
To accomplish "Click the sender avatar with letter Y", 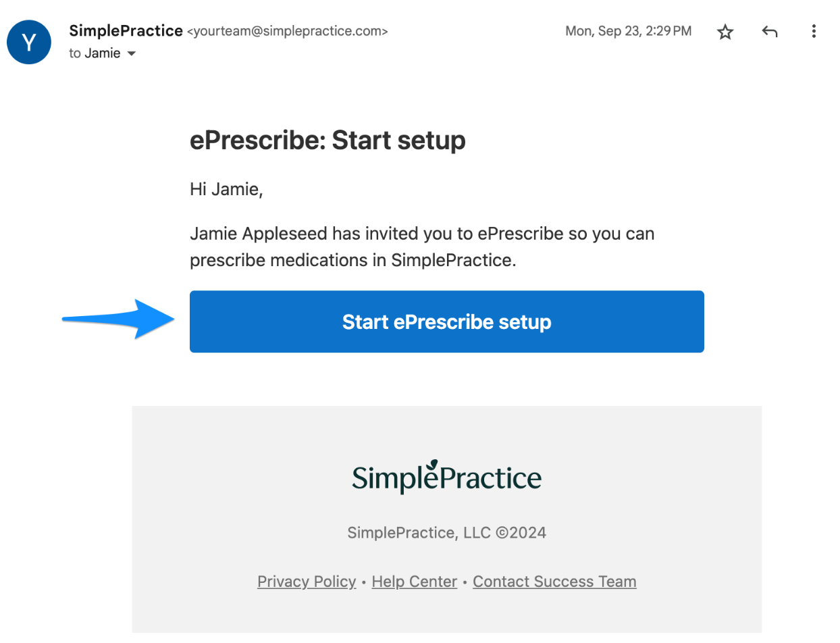I will point(29,42).
